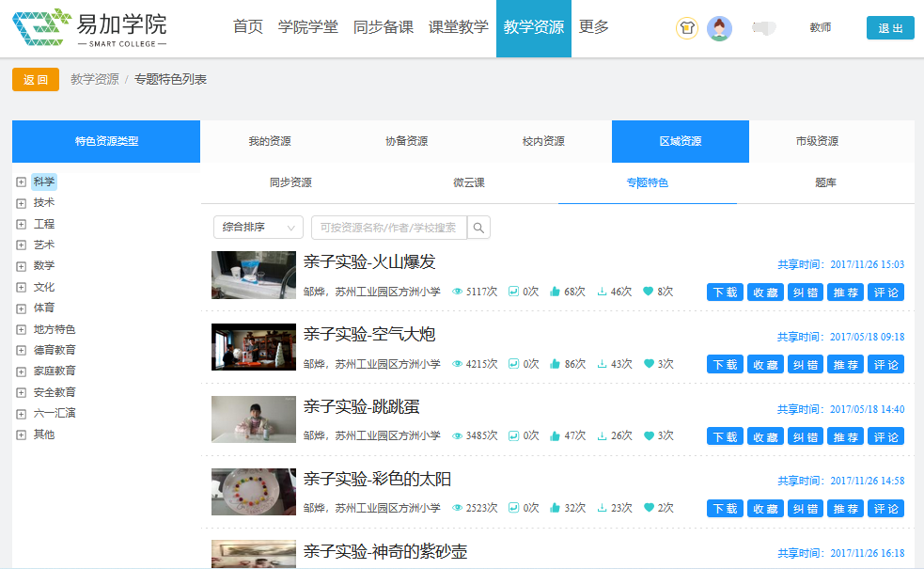Switch to 我的资源 tab

click(269, 141)
